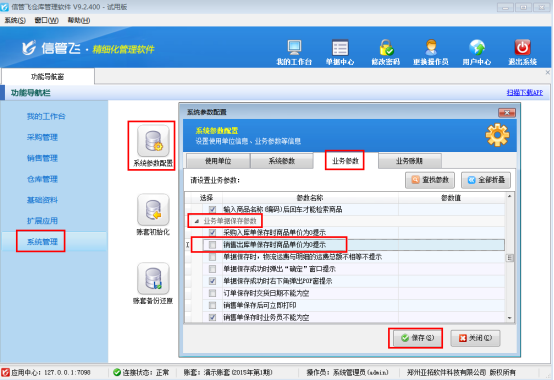Enable 销售出库单保存时商品单价为0提示 checkbox
The height and width of the screenshot is (380, 554).
[x=212, y=245]
